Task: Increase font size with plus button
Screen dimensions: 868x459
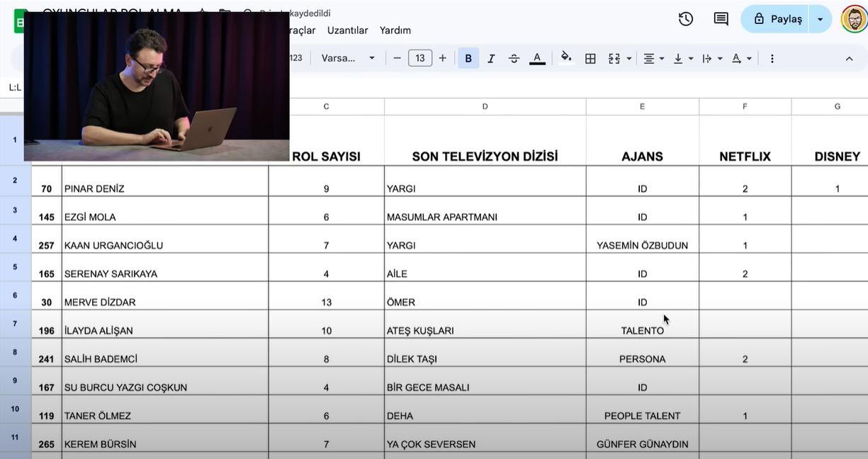Action: [x=443, y=58]
